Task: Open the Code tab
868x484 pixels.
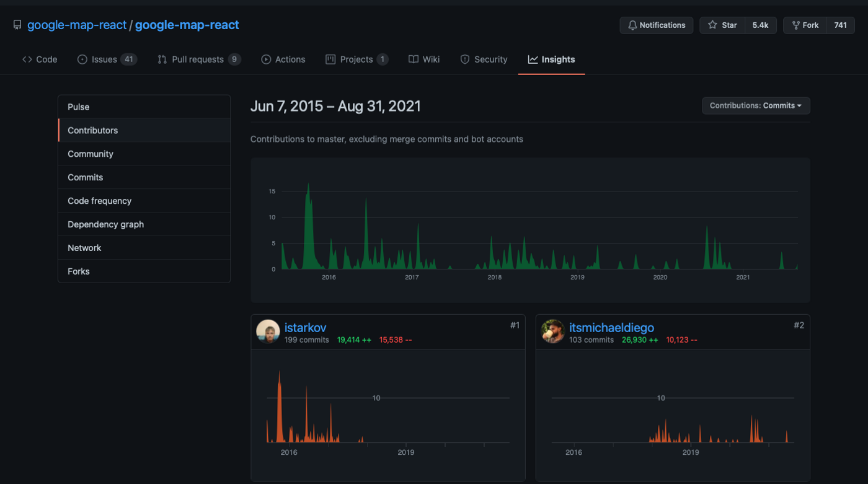Action: coord(40,59)
